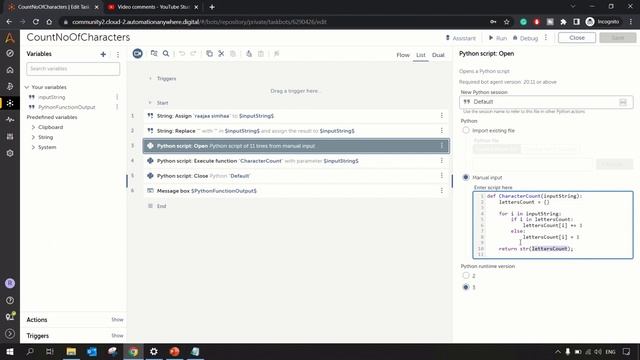
Task: Expand the left navigation sidebar arrow
Action: click(x=10, y=333)
